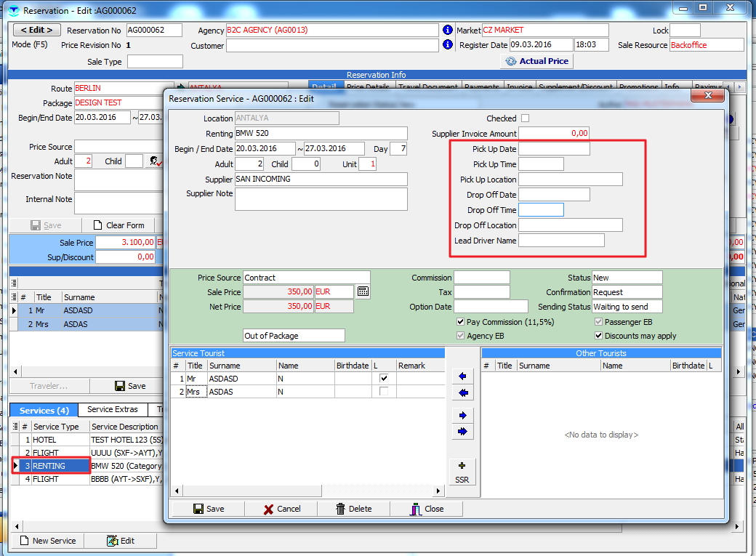Disable the Discounts may apply checkbox
Viewport: 756px width, 556px height.
pyautogui.click(x=599, y=336)
